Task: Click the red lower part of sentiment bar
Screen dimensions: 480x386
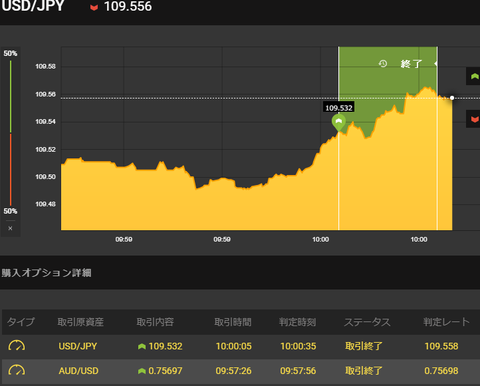Action: (10, 170)
